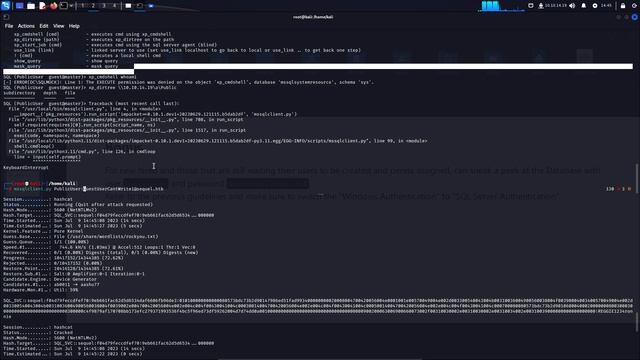Select the white window taskbar button

pos(128,6)
